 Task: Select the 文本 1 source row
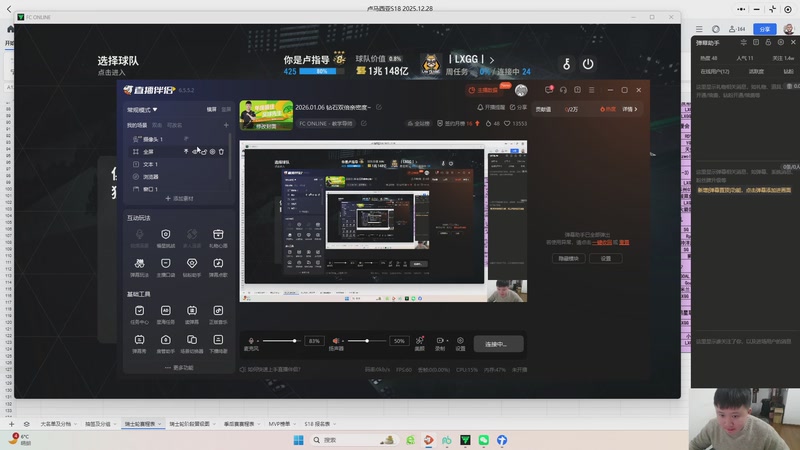pyautogui.click(x=177, y=164)
